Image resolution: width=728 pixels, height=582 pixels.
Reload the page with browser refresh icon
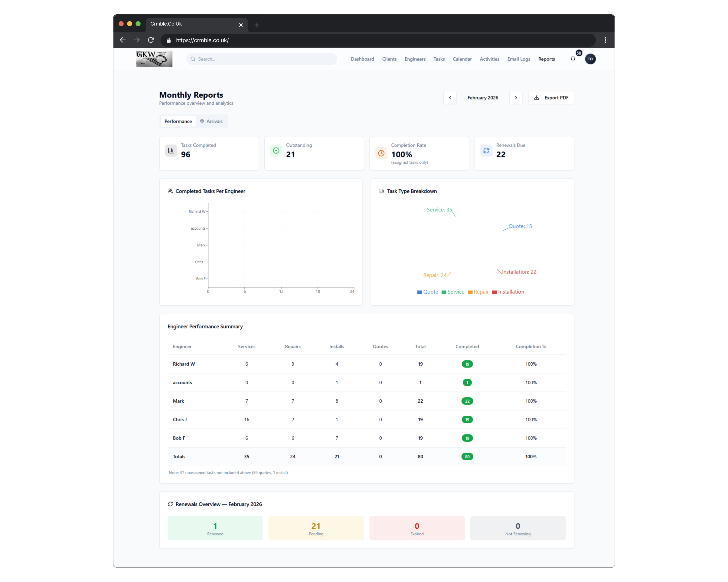pos(151,40)
